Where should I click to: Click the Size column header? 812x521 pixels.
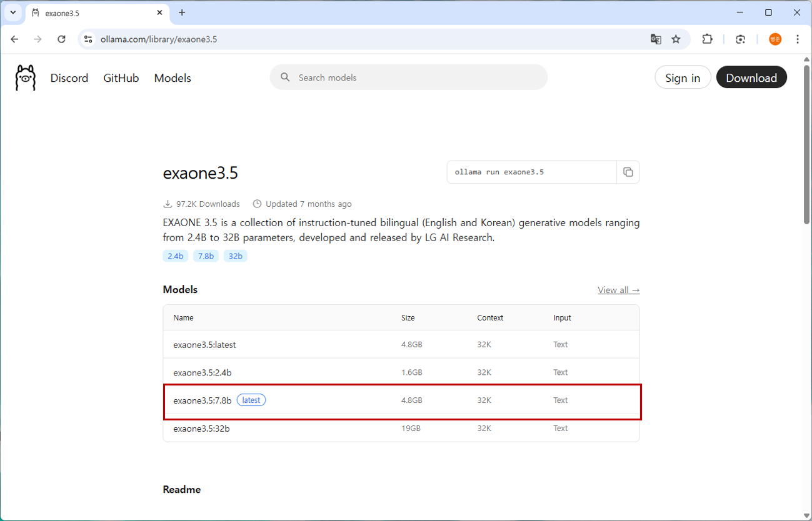408,318
